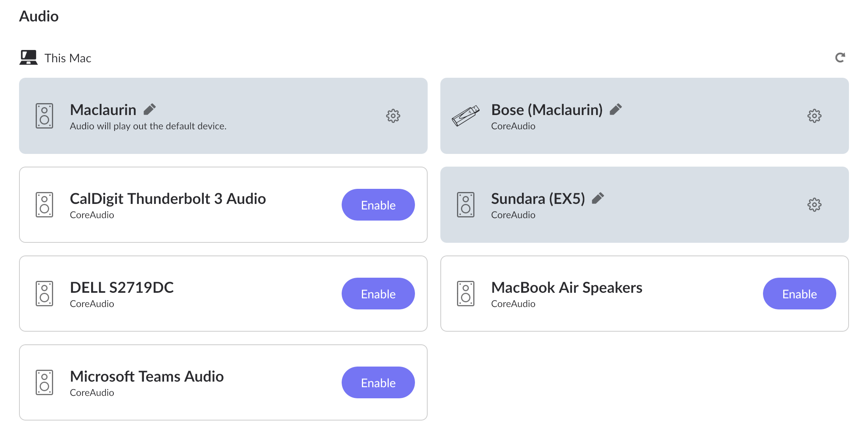Click the Audio page heading
Image resolution: width=868 pixels, height=434 pixels.
[x=39, y=16]
